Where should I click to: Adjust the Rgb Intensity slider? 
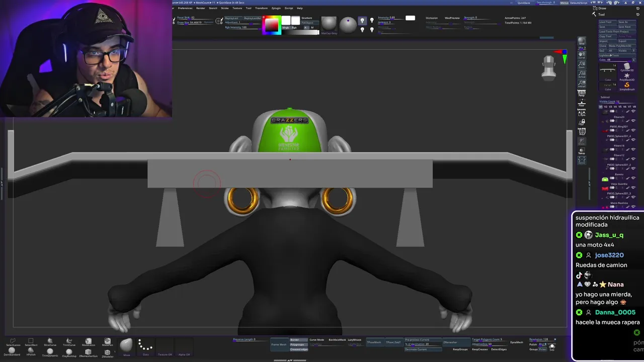[243, 27]
